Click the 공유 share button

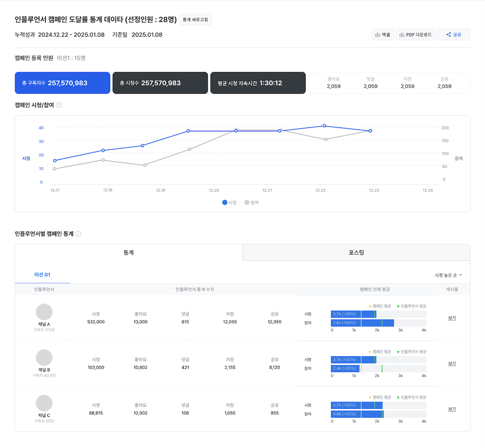click(453, 34)
